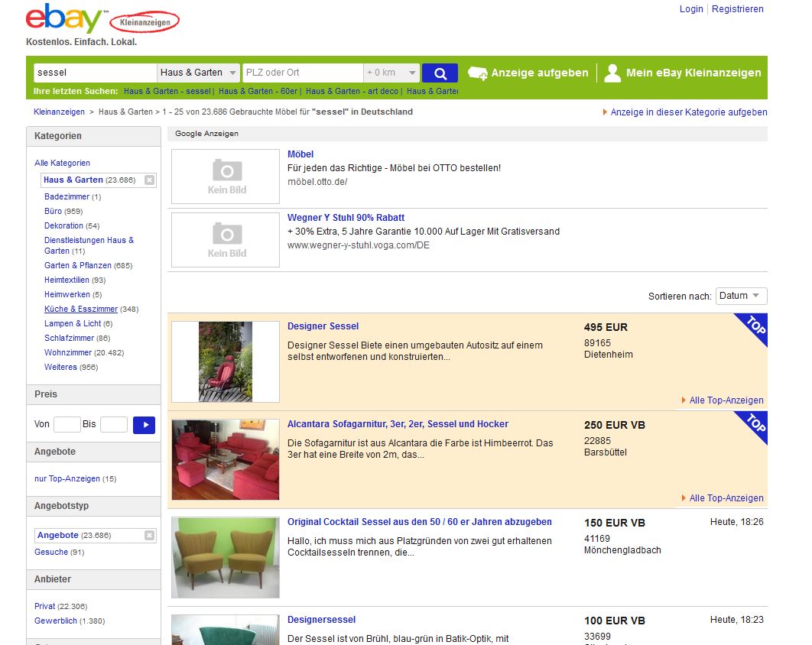Screen dimensions: 812x645
Task: Filter by Weiteres category
Action: tap(60, 367)
